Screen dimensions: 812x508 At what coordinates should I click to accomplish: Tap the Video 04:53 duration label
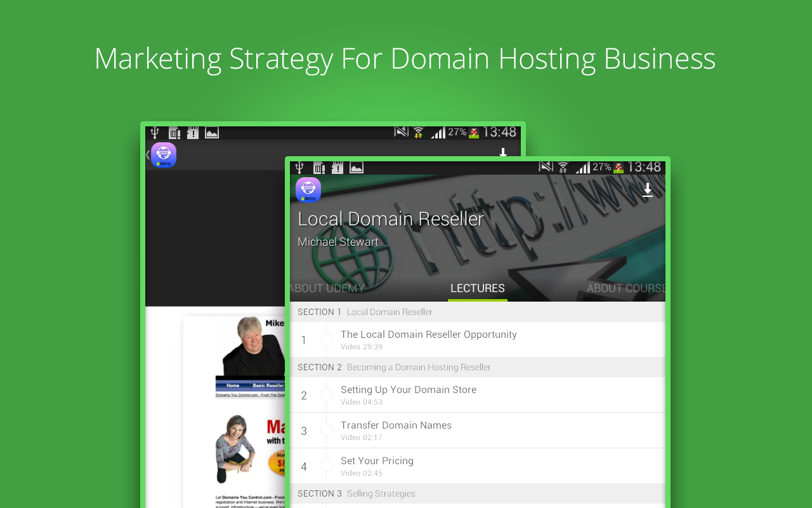pyautogui.click(x=362, y=402)
